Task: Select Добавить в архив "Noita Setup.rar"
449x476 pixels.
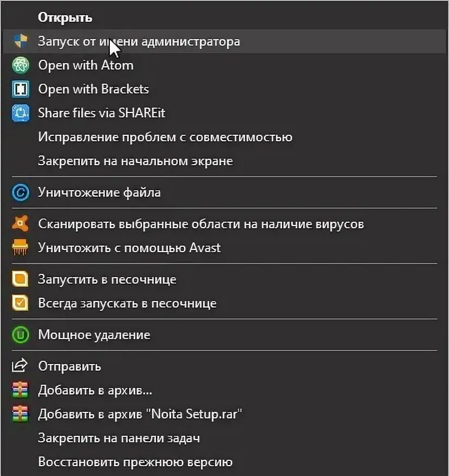Action: [224, 414]
